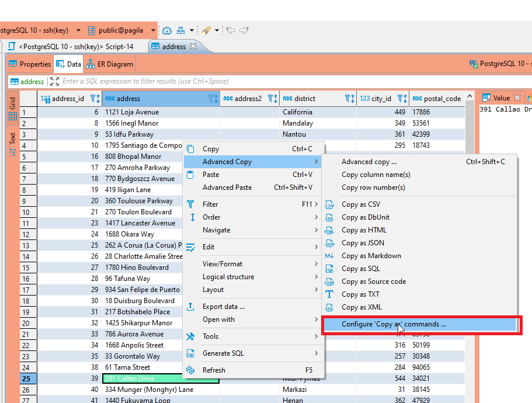This screenshot has height=403, width=532.
Task: Select the postal_code column header
Action: point(437,99)
